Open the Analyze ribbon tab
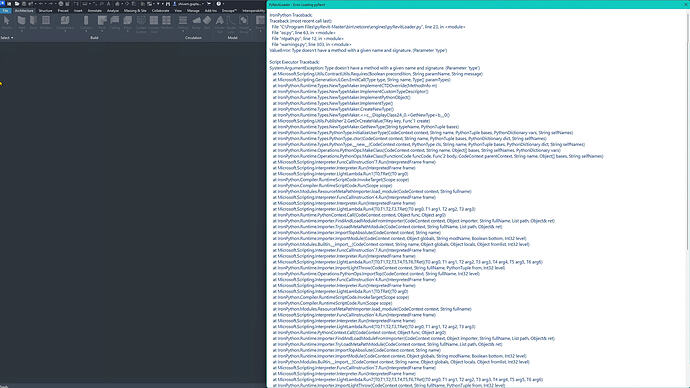This screenshot has width=690, height=388. pos(113,11)
